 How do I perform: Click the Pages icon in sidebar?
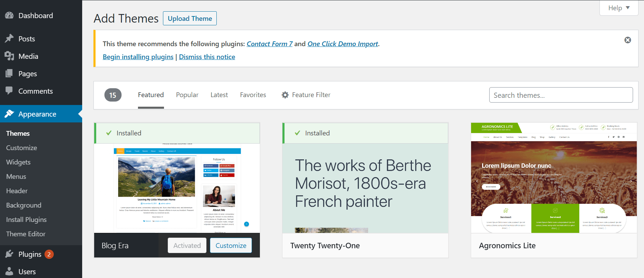tap(9, 74)
